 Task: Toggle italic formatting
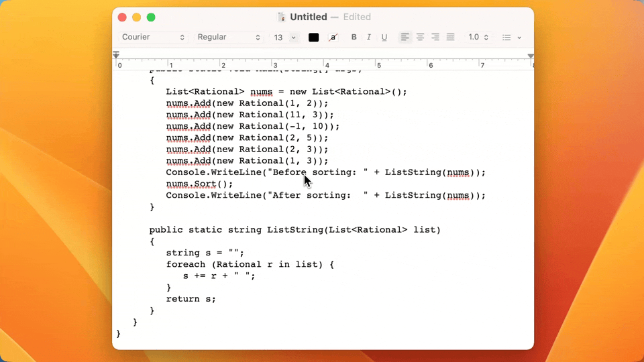pyautogui.click(x=369, y=38)
